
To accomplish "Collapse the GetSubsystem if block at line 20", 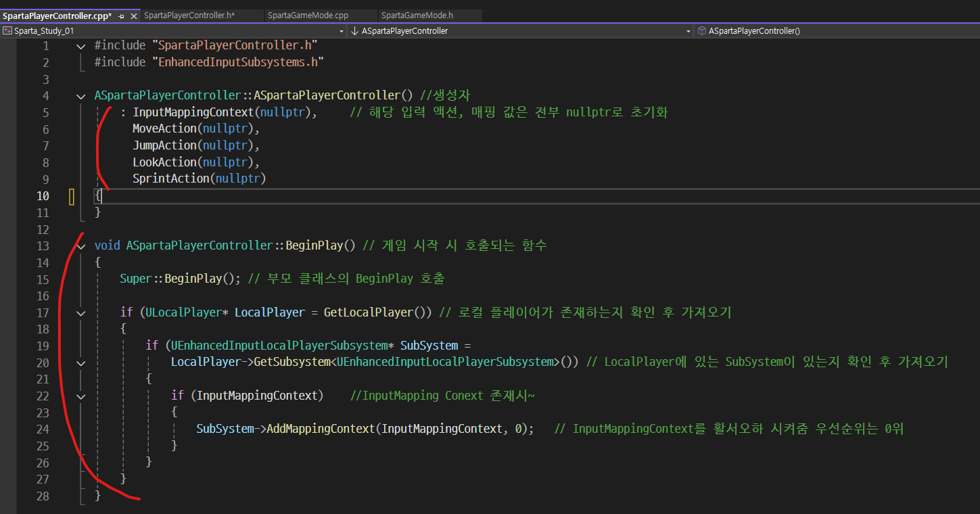I will [x=81, y=363].
